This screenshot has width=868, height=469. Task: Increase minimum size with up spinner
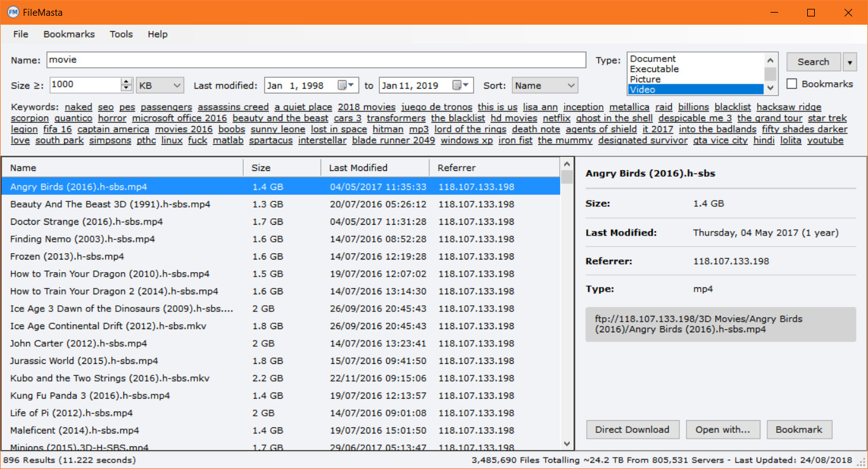[126, 82]
